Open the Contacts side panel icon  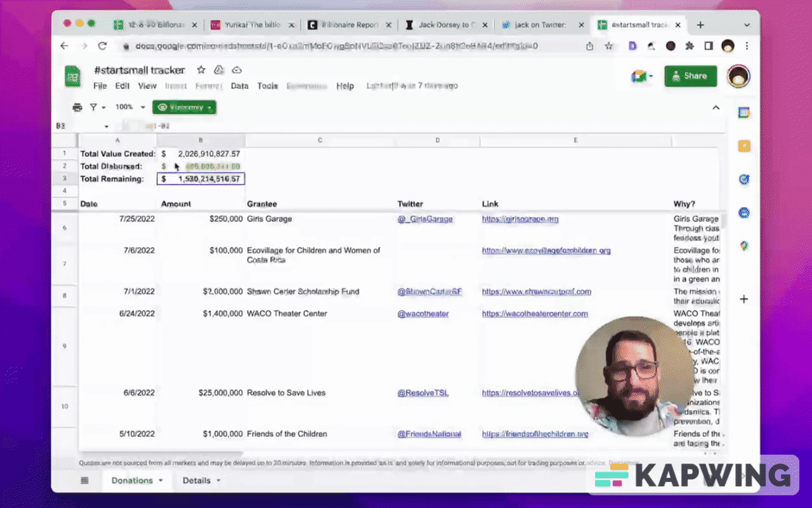744,213
